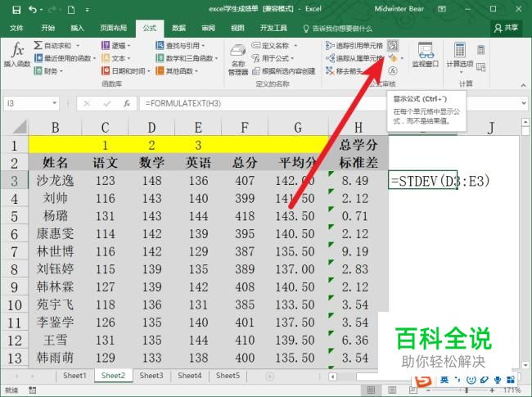Open the 查找与引用 lookup functions menu
Screen dimensions: 532x397
[180, 46]
